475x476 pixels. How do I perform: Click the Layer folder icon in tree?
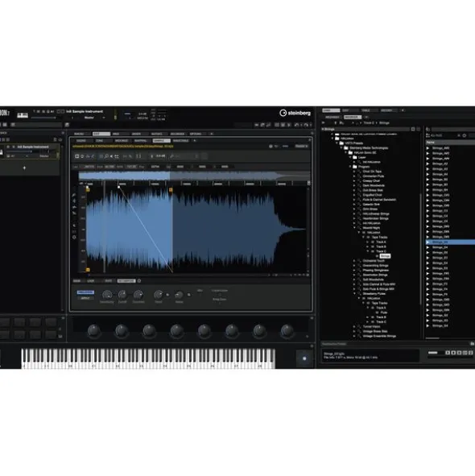click(355, 157)
